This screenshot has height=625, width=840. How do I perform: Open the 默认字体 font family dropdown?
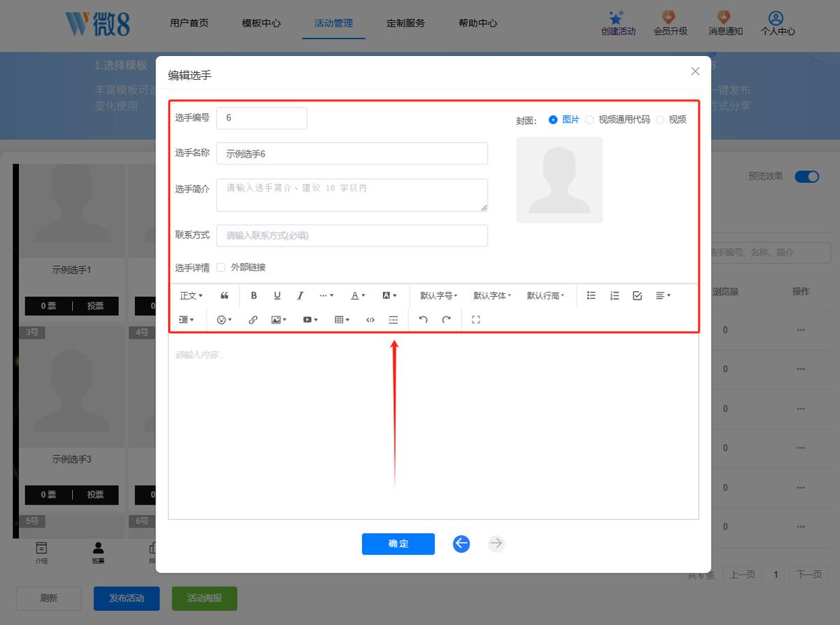tap(492, 296)
